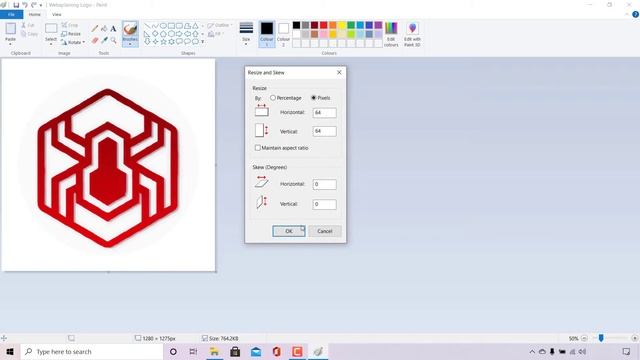Click the Colour 2 button
640x360 pixels.
point(283,34)
